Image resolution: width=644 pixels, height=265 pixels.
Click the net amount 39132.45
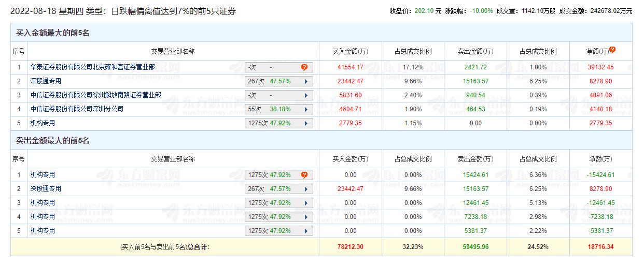[x=600, y=67]
